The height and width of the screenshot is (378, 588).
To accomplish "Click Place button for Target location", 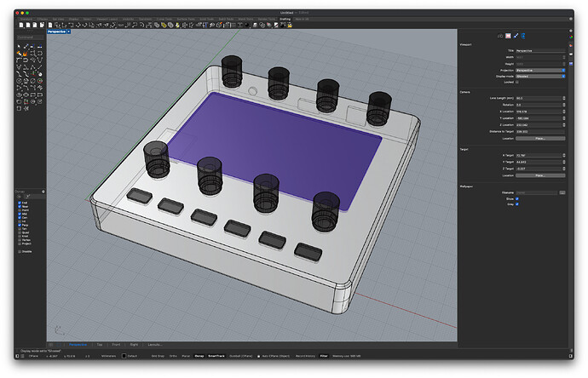I will click(540, 175).
